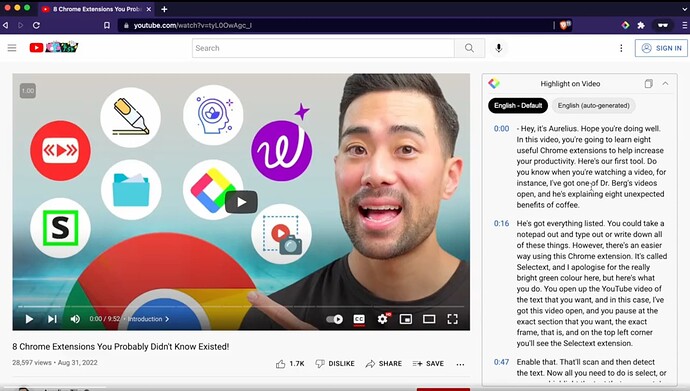
Task: Open YouTube settings three-dot menu
Action: [x=621, y=48]
